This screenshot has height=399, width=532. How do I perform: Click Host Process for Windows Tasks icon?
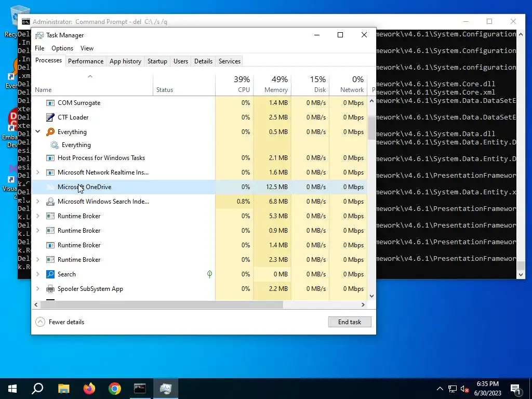point(50,158)
